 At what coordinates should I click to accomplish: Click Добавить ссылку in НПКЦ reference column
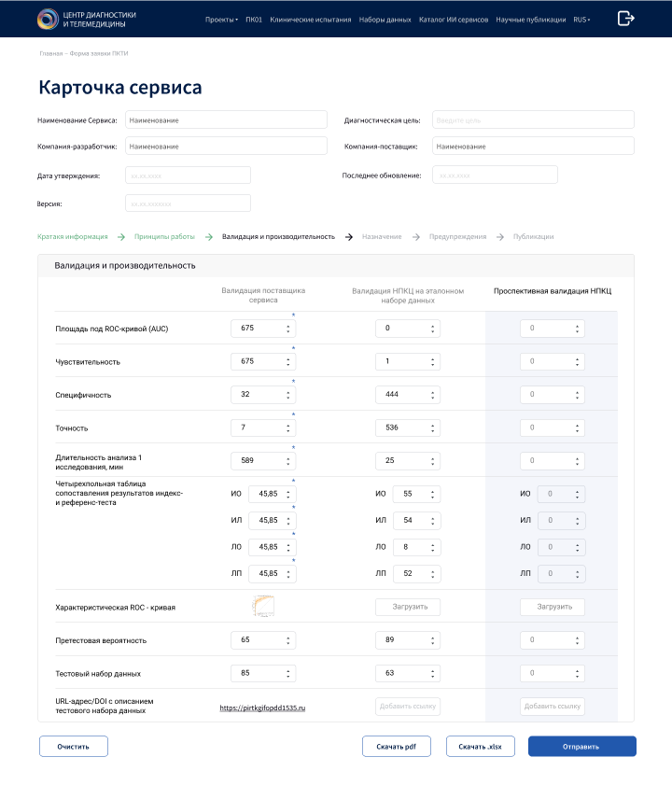[408, 707]
